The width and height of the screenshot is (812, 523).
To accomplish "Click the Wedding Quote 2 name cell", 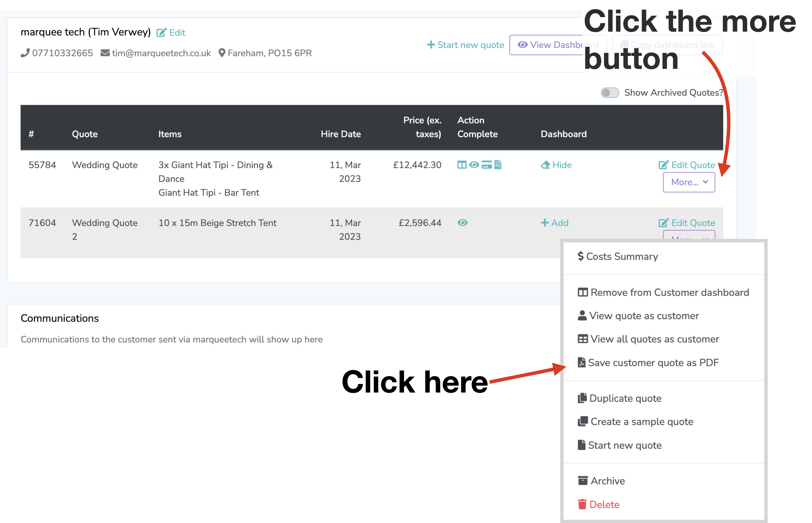I will (105, 230).
